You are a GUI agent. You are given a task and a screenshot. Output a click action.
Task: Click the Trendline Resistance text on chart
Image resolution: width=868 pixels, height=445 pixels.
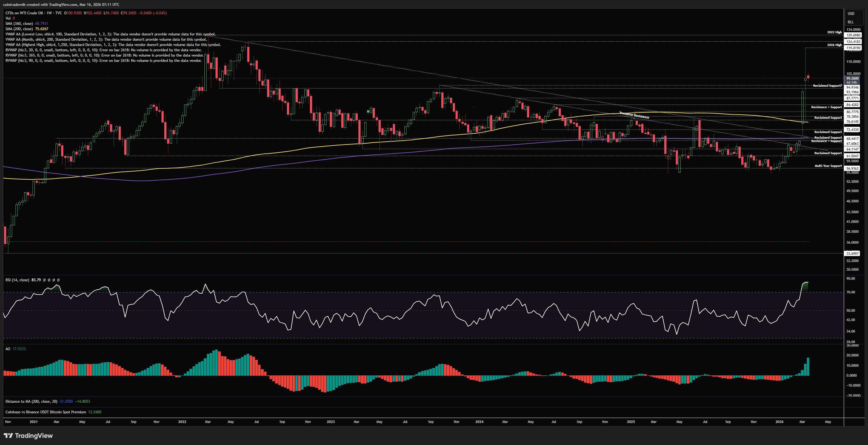[634, 115]
